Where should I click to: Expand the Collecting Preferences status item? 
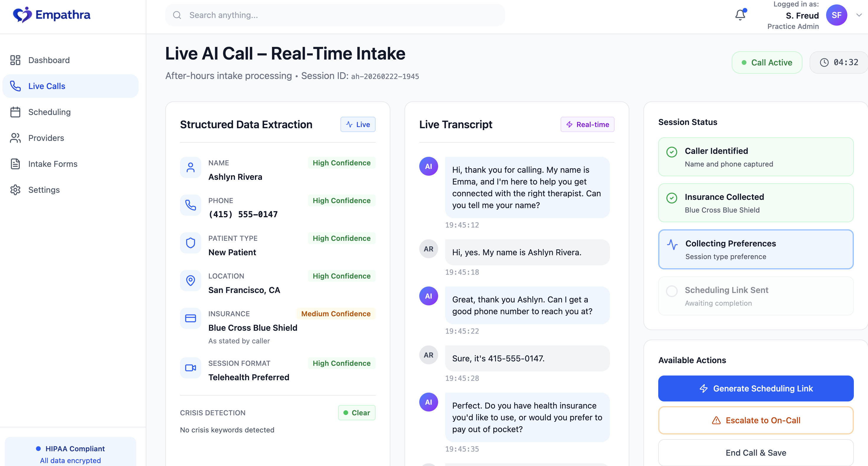coord(756,249)
